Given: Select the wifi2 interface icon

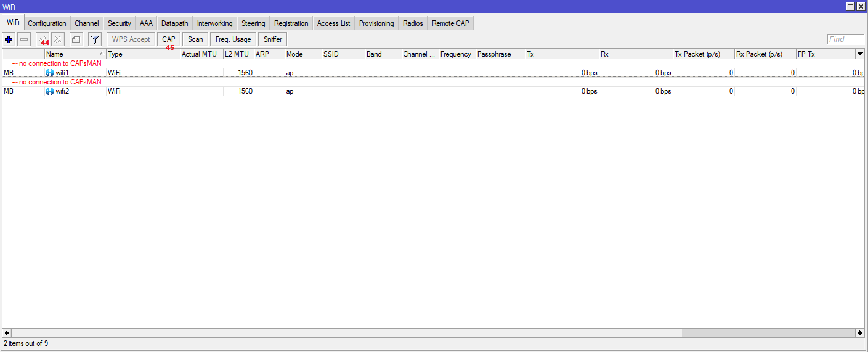Looking at the screenshot, I should click(x=50, y=91).
